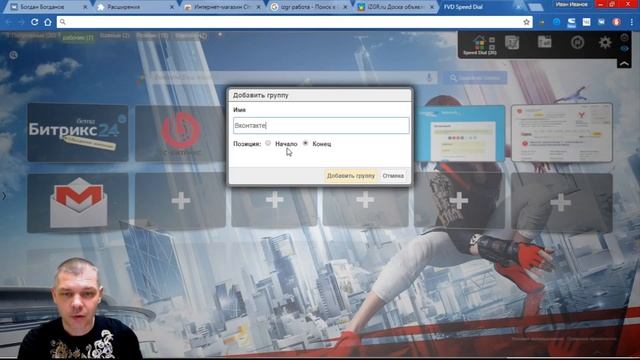This screenshot has height=360, width=640.
Task: Click the add group plus in group bar
Action: click(x=220, y=35)
